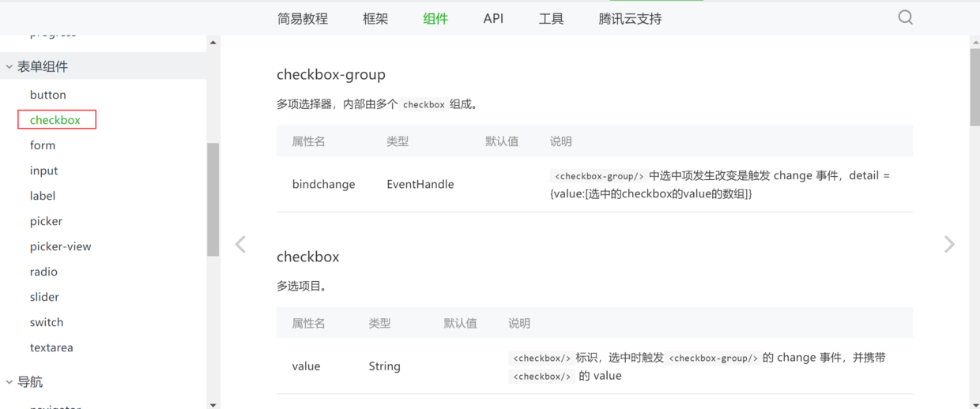Select the 组件 tab
The image size is (980, 409).
435,19
